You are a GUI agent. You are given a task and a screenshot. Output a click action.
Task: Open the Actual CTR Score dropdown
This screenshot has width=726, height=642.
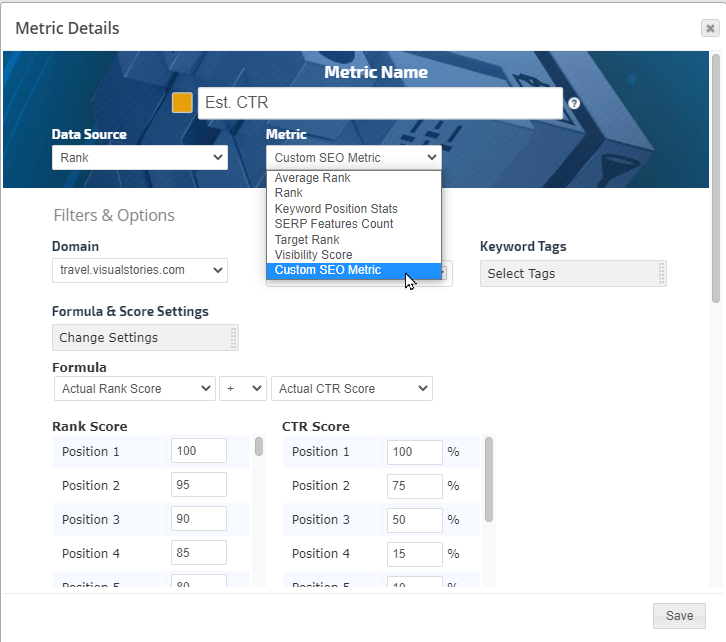351,388
